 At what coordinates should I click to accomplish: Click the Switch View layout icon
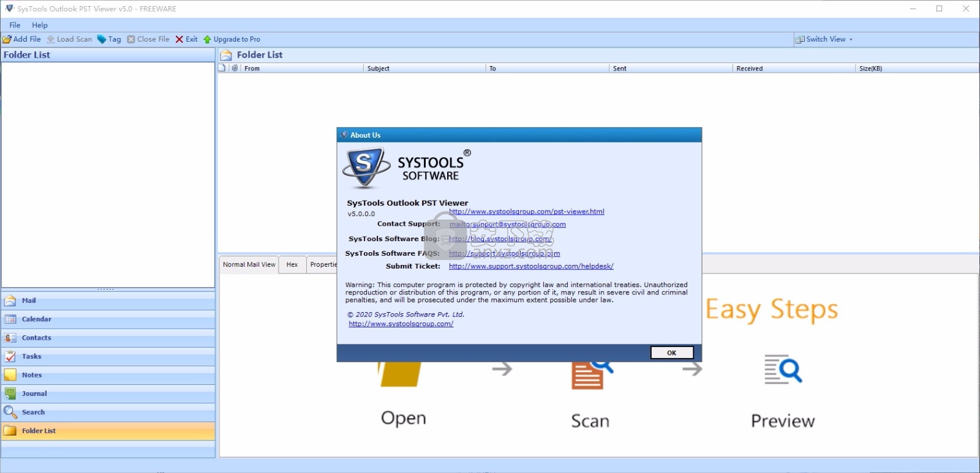click(x=799, y=39)
